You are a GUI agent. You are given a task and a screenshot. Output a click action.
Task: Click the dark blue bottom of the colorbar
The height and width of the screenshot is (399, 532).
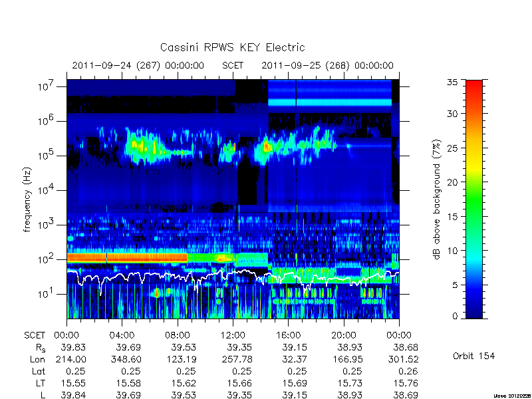(474, 311)
